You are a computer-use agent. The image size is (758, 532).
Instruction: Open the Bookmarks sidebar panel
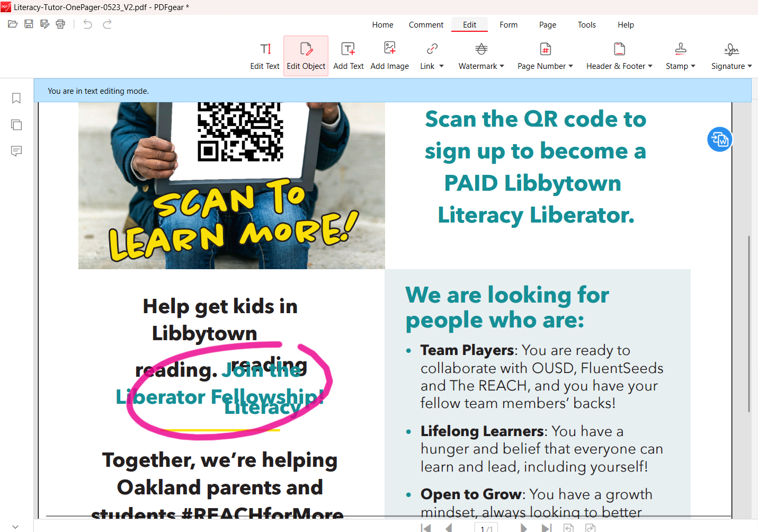pyautogui.click(x=16, y=98)
